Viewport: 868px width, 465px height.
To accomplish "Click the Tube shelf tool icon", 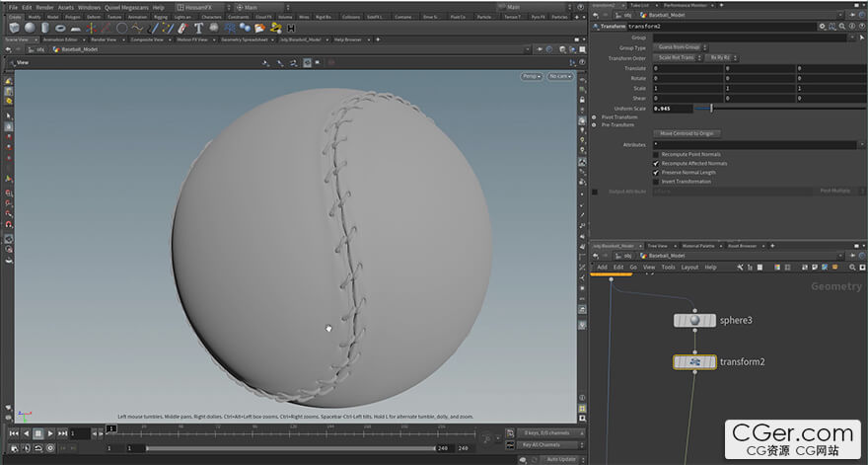I will point(46,28).
